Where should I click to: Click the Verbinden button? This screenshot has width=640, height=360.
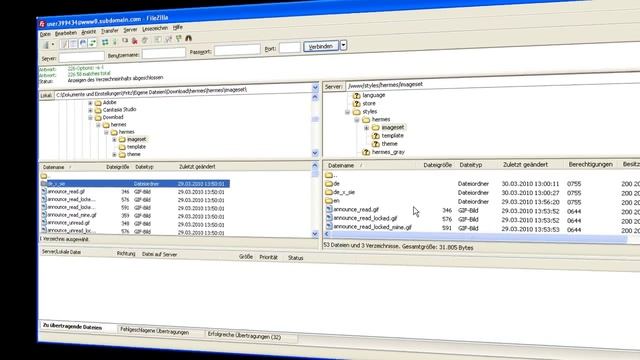coord(321,47)
